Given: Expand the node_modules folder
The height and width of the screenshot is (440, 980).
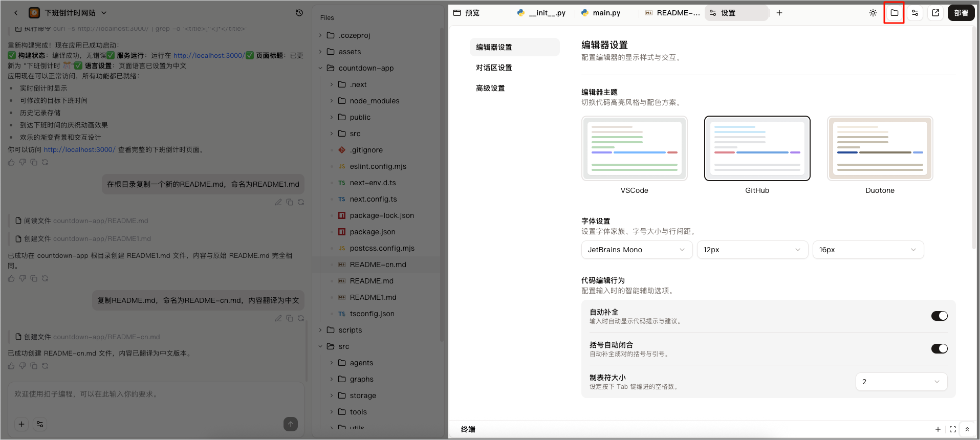Looking at the screenshot, I should point(332,101).
